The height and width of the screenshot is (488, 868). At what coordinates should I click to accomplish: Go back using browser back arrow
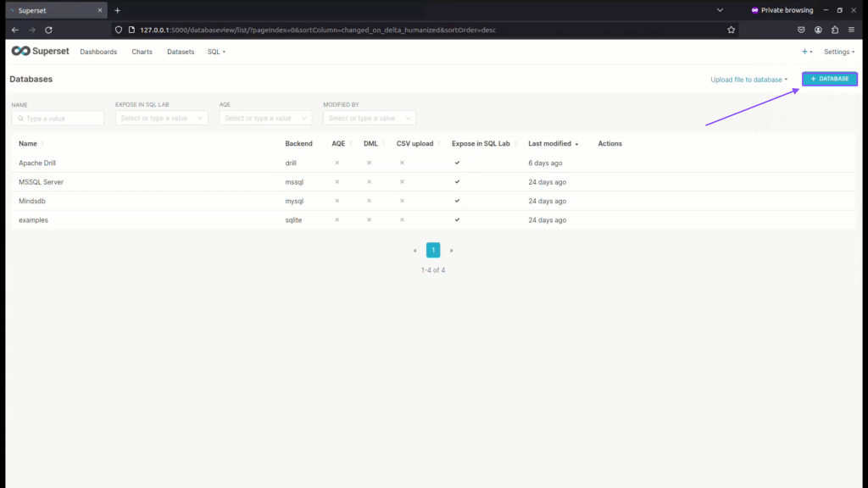(14, 30)
